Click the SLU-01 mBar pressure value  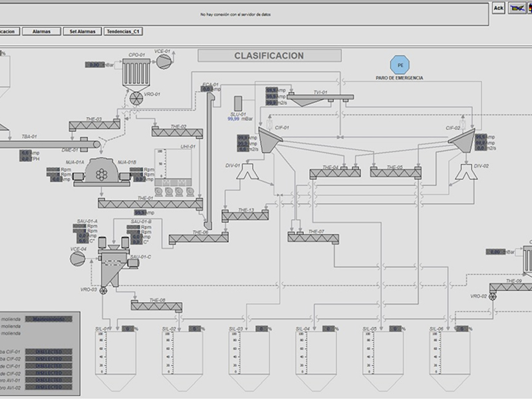point(233,119)
